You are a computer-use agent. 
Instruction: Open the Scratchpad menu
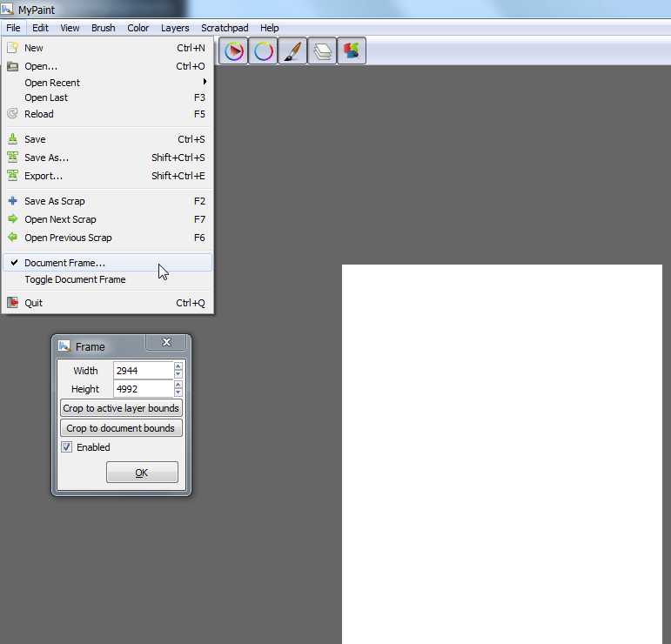[x=225, y=28]
